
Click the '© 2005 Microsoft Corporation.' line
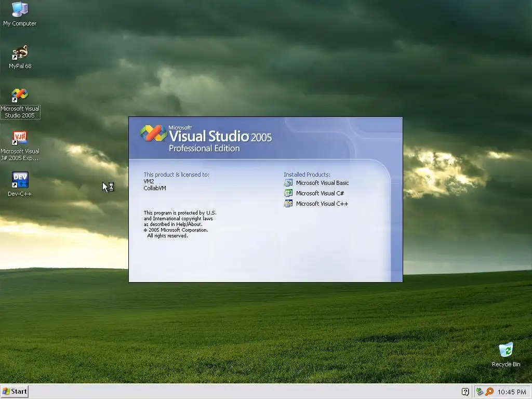tap(176, 230)
